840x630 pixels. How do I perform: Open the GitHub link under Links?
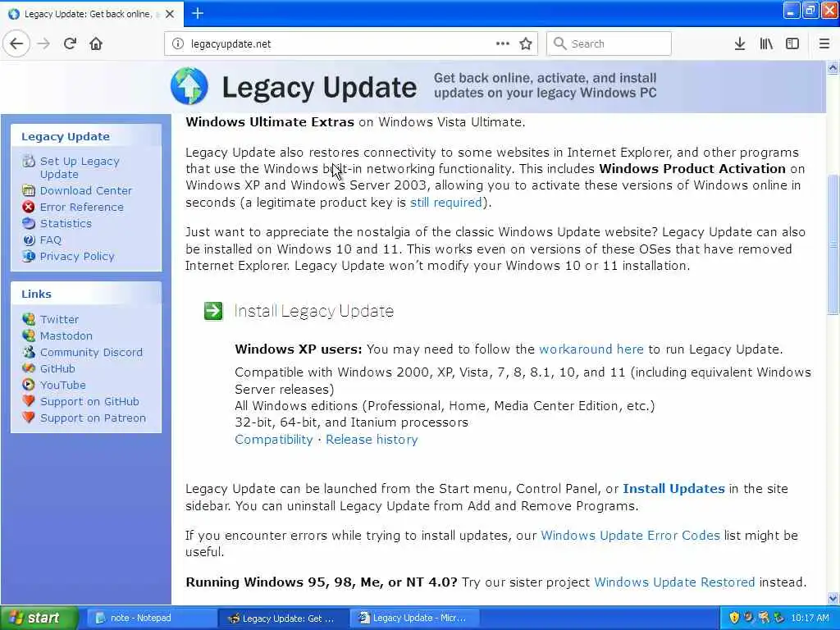point(57,369)
